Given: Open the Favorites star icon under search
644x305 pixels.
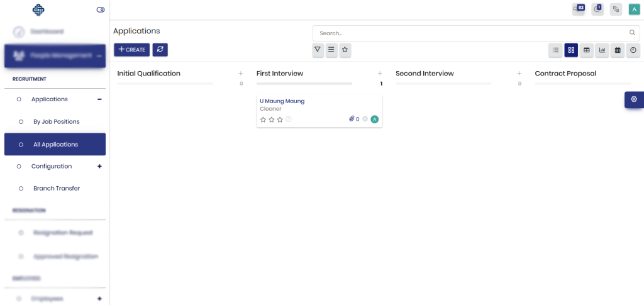Looking at the screenshot, I should [x=345, y=50].
